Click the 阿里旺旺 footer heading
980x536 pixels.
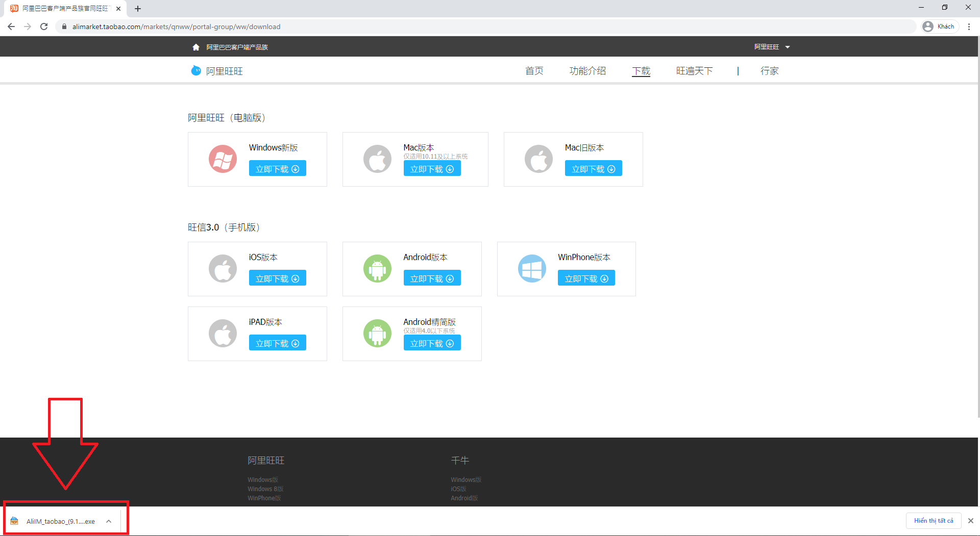266,461
